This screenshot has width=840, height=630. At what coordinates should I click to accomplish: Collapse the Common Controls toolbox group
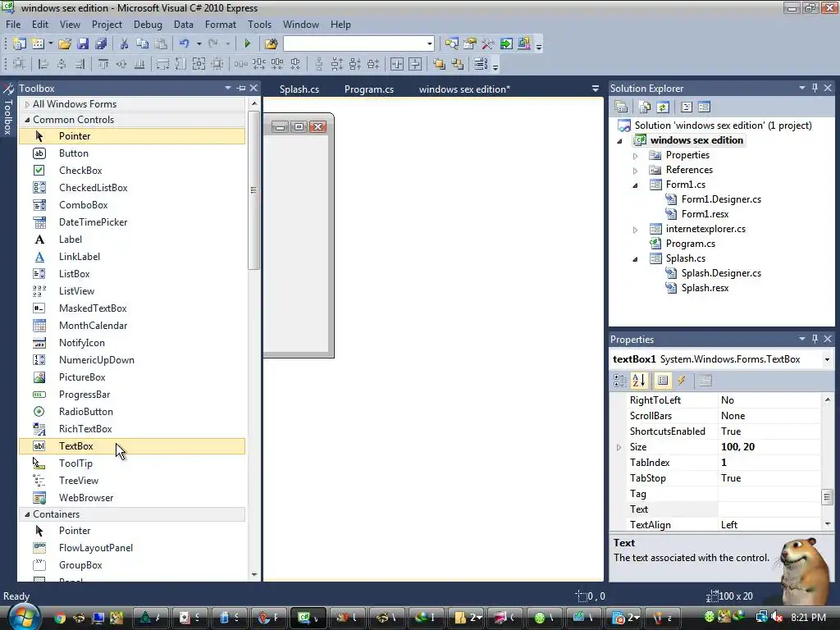point(27,120)
